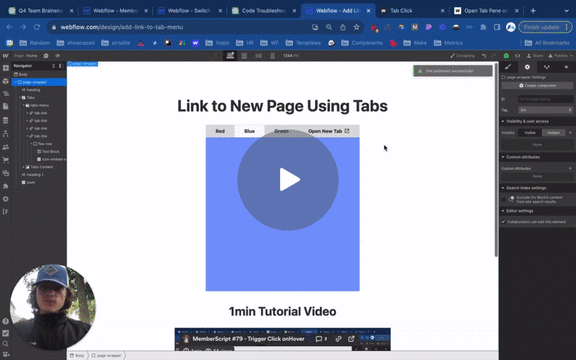Open the Apps panel

(x=6, y=186)
